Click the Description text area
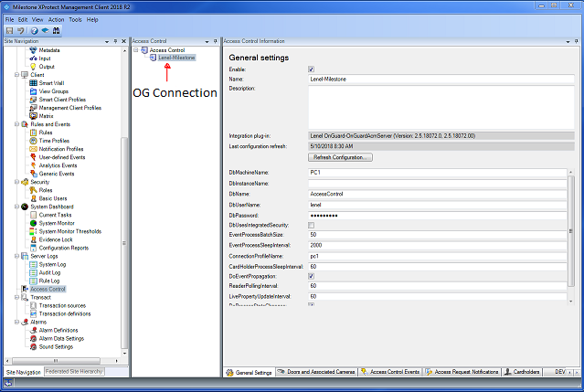Screen dimensions: 584x392 441,107
